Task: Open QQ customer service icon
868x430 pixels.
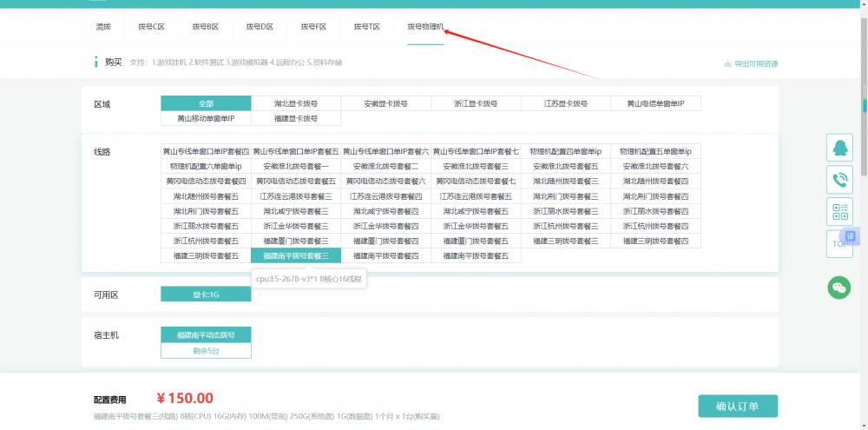Action: coord(839,148)
